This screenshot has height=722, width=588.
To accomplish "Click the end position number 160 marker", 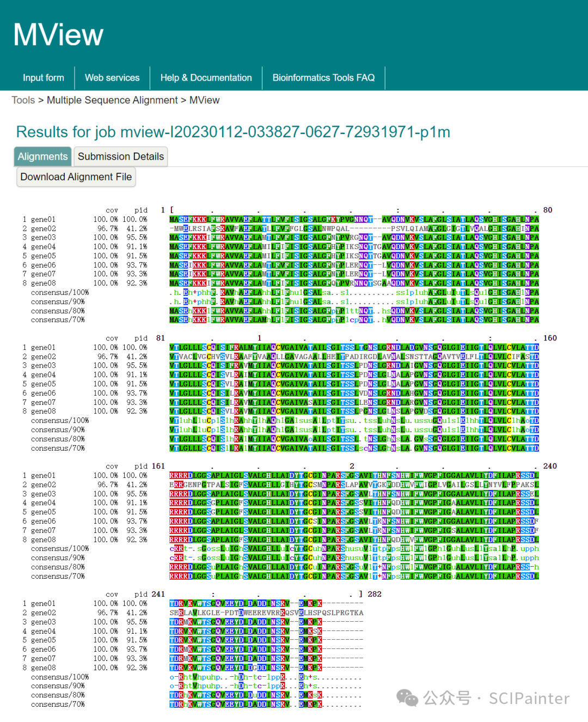I will (550, 338).
